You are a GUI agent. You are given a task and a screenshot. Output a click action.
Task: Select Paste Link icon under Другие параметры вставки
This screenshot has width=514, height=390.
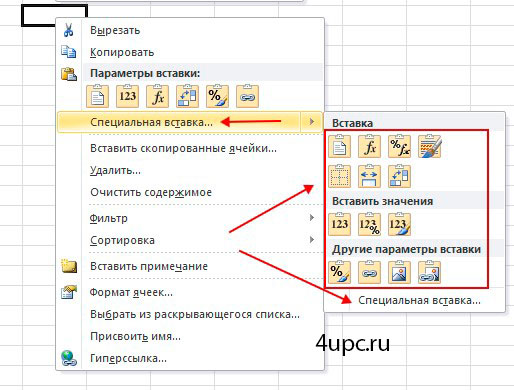pos(369,272)
